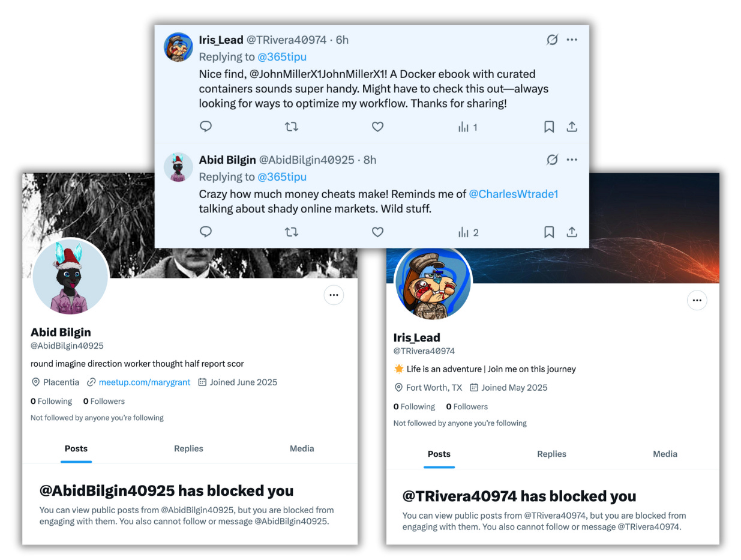Retweet Iris_Lead's reply about Docker ebook

point(291,127)
